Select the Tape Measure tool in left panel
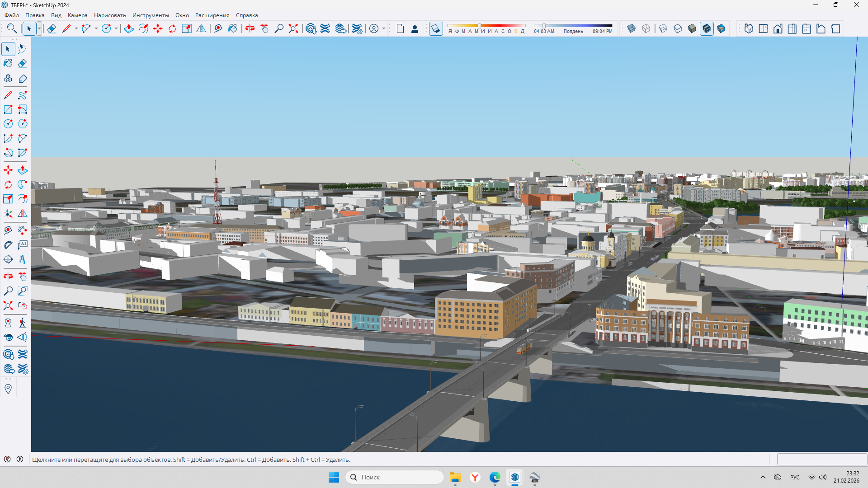The image size is (868, 488). 8,230
